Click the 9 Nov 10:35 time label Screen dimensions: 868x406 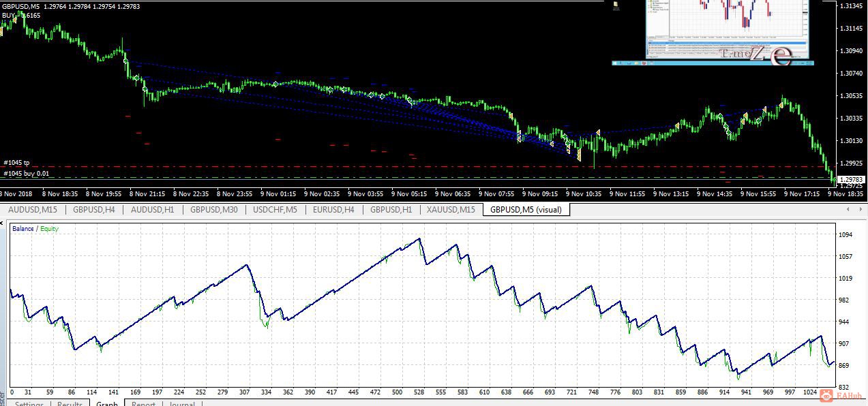(x=583, y=193)
